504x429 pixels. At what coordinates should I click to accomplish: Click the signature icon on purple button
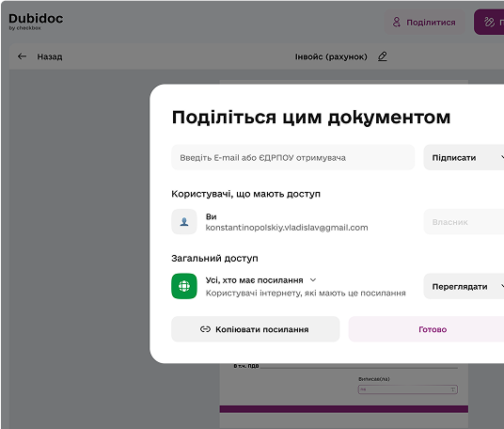tap(489, 23)
